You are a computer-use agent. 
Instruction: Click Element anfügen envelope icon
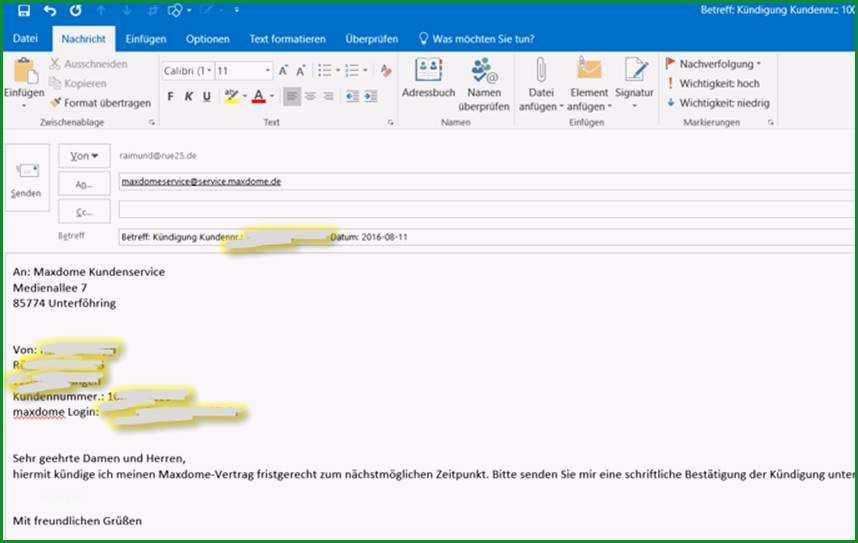[589, 84]
